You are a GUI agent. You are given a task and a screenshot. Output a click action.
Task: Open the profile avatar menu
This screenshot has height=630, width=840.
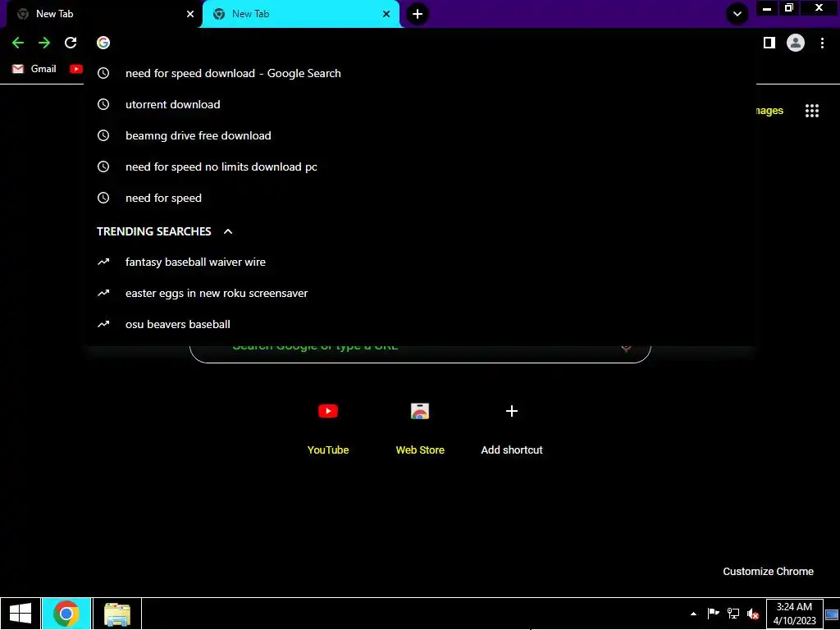[x=796, y=43]
